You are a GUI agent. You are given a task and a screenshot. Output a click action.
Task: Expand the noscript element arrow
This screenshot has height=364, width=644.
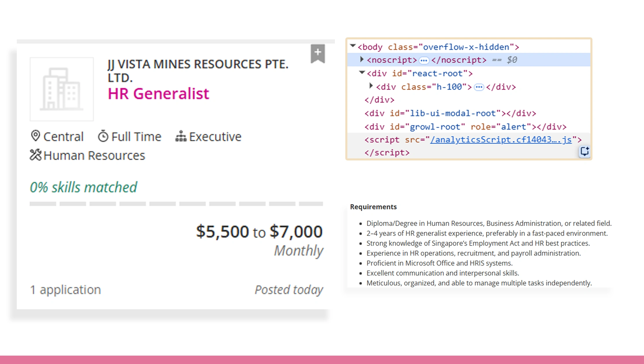pyautogui.click(x=362, y=59)
